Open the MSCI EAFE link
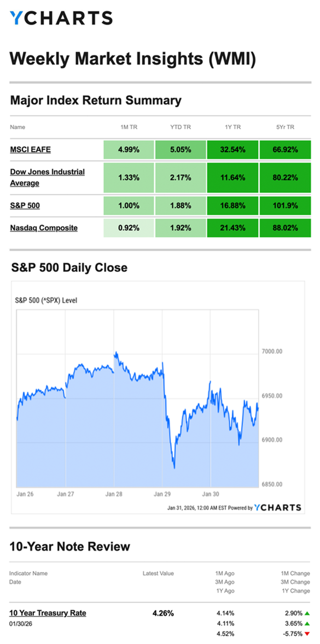The width and height of the screenshot is (320, 644). (30, 149)
